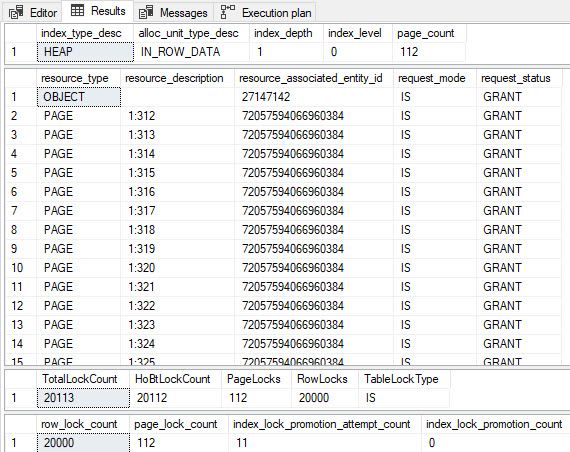Select the 1:323 resource description cell
Viewport: 570px width, 452px height.
177,325
